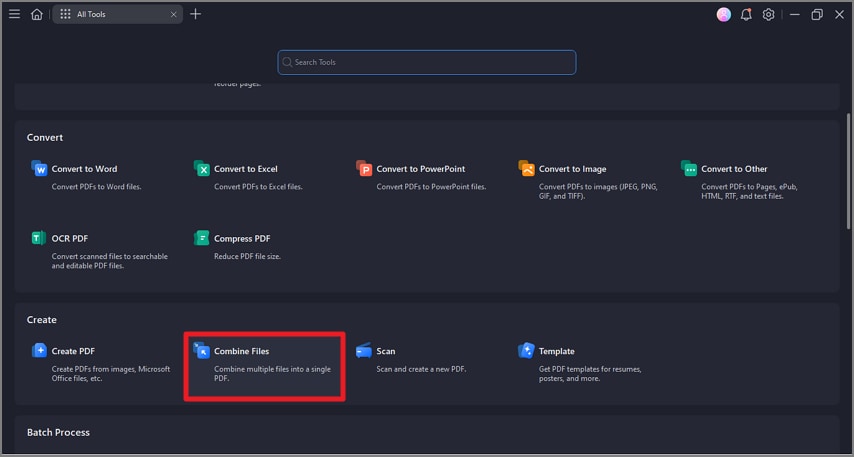Viewport: 854px width, 457px height.
Task: Click the Convert to Image icon
Action: click(526, 169)
